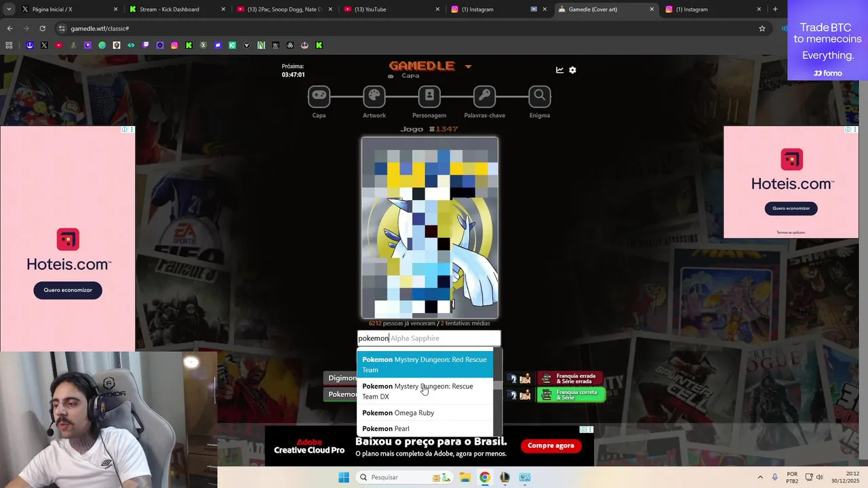The width and height of the screenshot is (868, 488).
Task: Open the YouTube bookmark icon
Action: coord(59,45)
